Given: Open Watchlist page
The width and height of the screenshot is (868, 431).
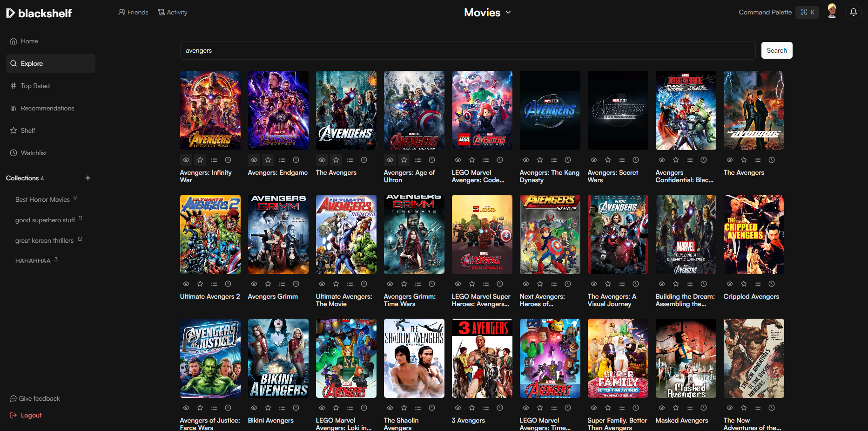Looking at the screenshot, I should pyautogui.click(x=51, y=153).
